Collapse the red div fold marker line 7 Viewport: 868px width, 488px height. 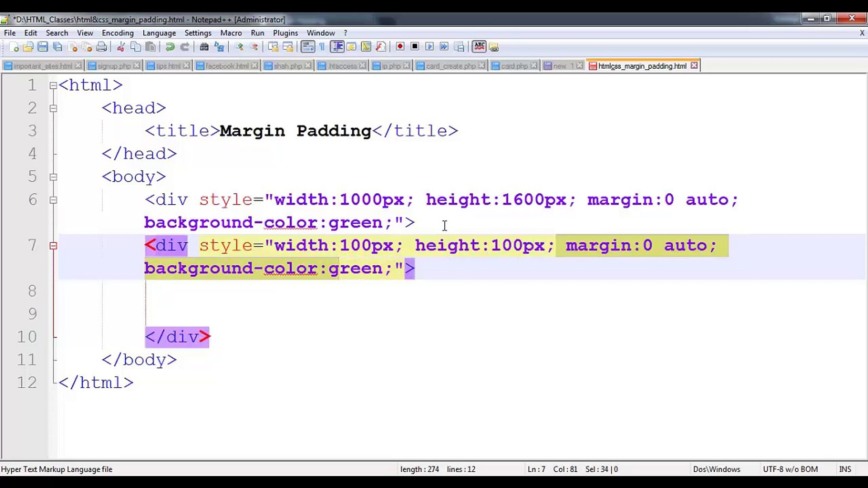53,246
